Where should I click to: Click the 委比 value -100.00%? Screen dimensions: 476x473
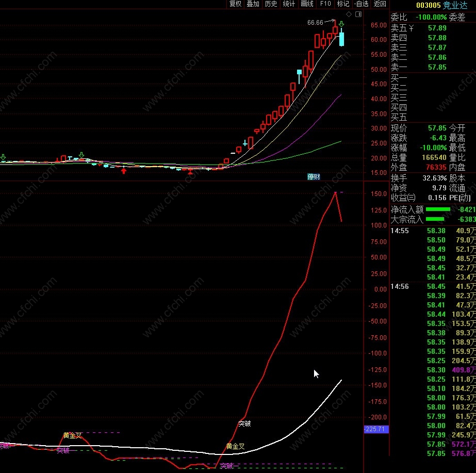coord(431,18)
